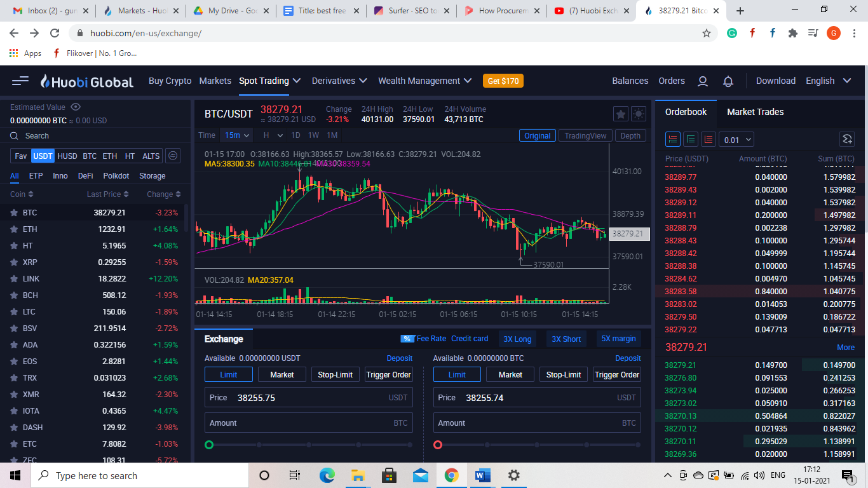Click the Fee Rate percent icon
Viewport: 868px width, 488px height.
407,339
